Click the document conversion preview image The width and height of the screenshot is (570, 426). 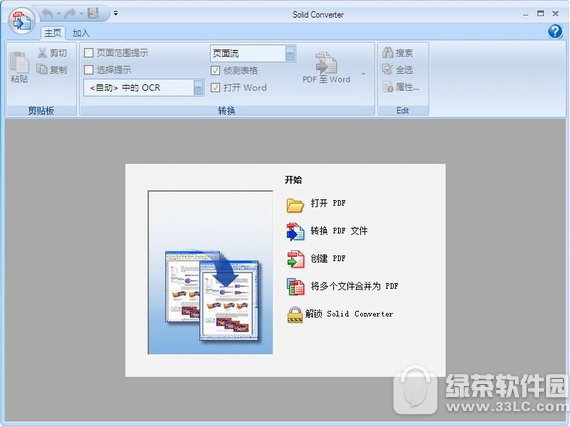pos(210,272)
